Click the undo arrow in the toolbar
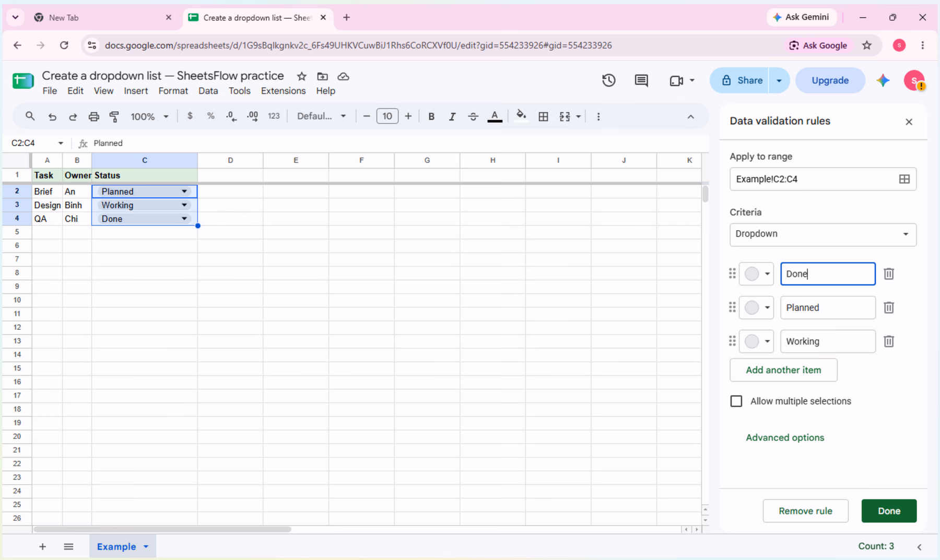 52,116
